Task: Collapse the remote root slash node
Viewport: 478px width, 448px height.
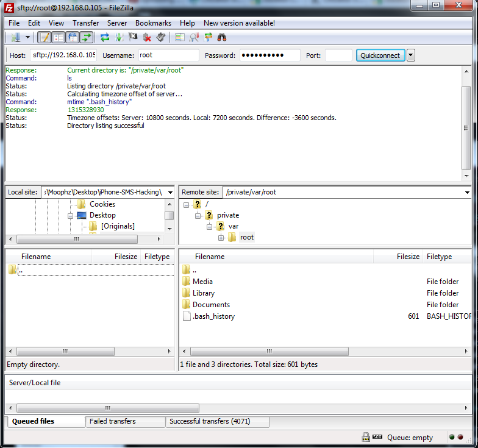Action: coord(186,205)
